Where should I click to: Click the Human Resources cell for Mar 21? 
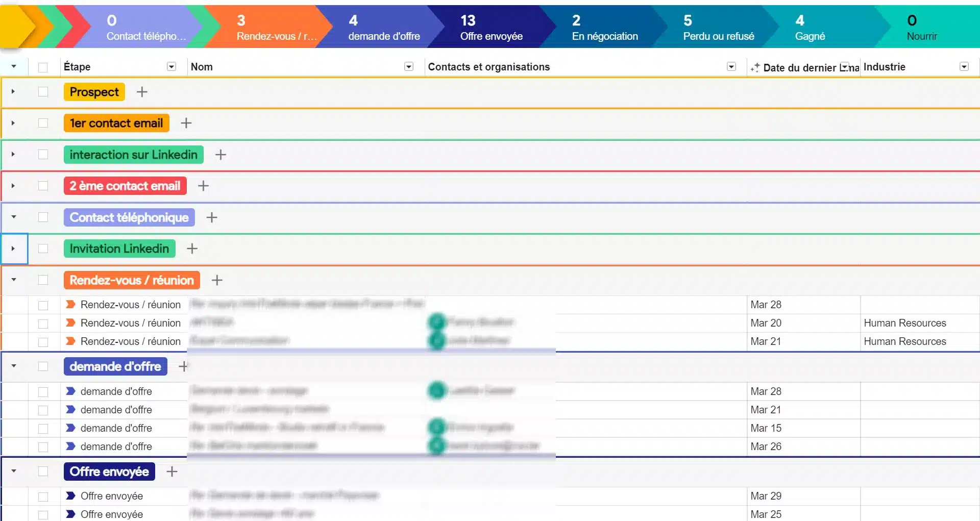904,341
